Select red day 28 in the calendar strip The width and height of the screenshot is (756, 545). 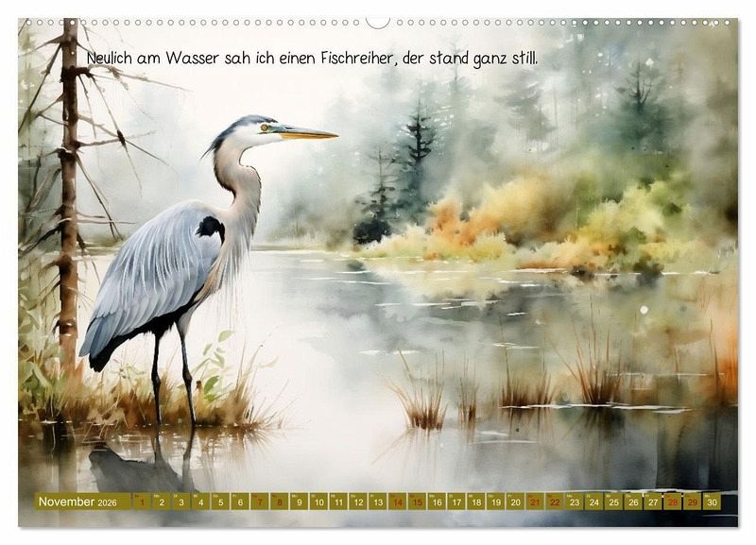click(673, 502)
